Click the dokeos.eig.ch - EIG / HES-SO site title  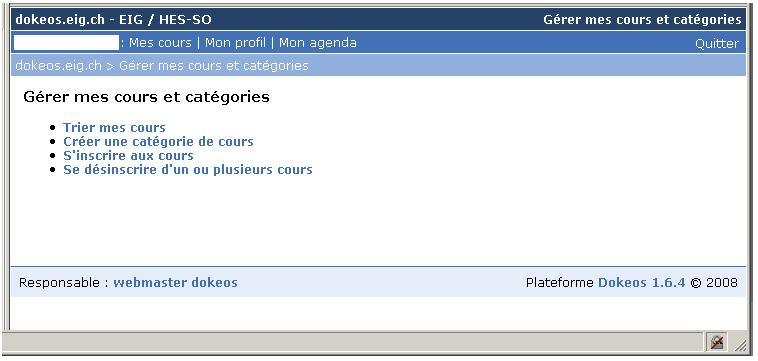(113, 20)
